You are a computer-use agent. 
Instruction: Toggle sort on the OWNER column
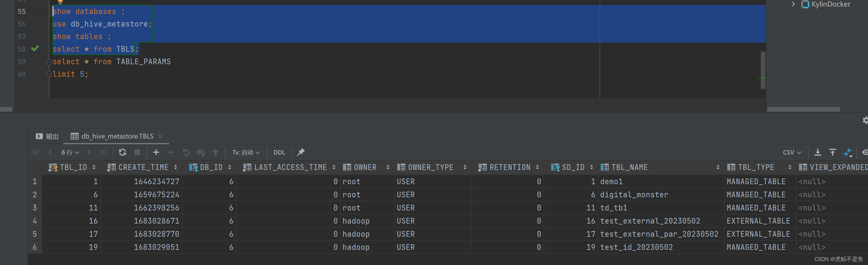tap(388, 167)
